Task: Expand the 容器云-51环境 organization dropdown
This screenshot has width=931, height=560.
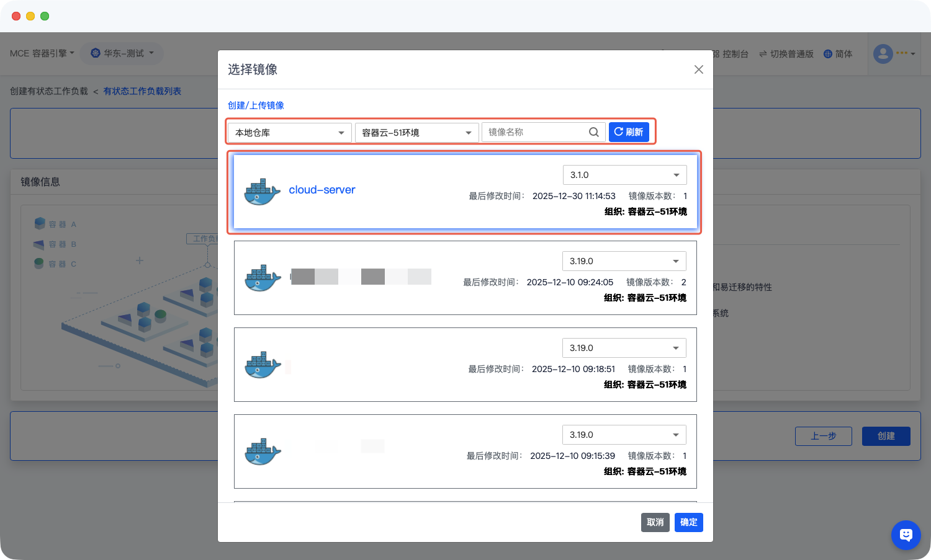Action: (416, 133)
